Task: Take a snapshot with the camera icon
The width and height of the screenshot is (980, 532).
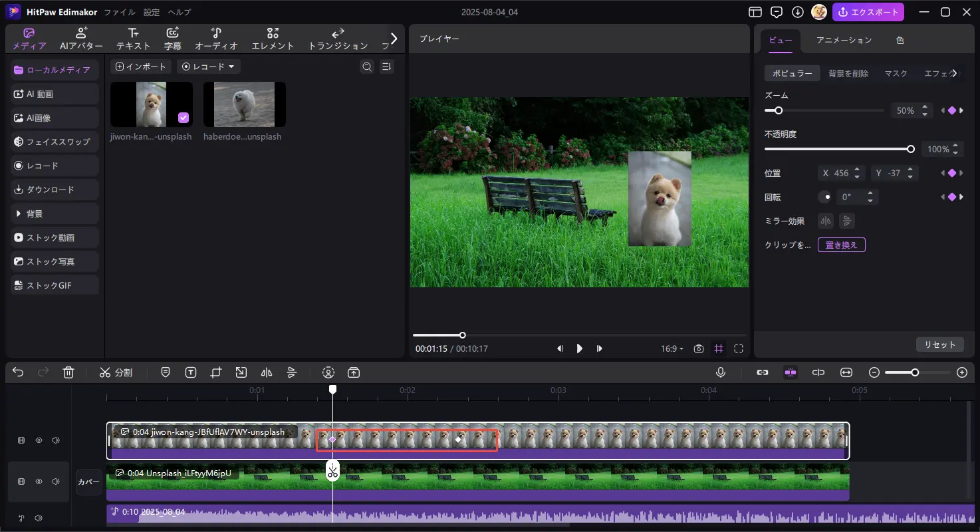Action: [x=699, y=348]
